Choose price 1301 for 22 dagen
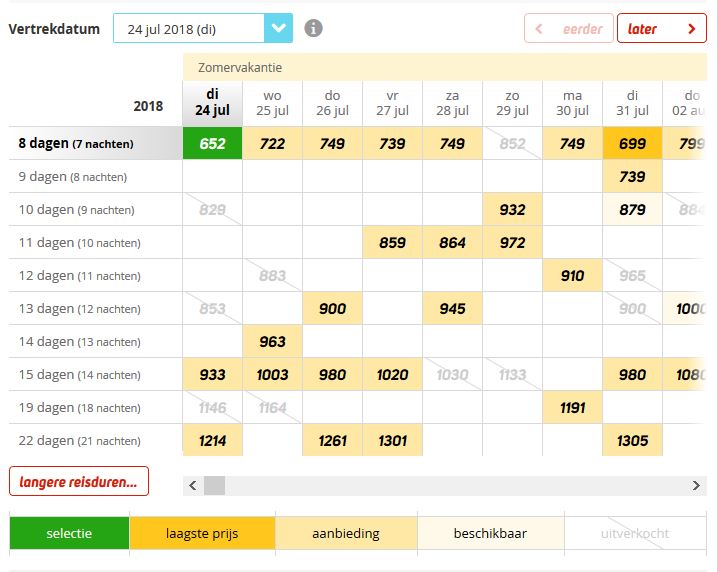The image size is (717, 572). pyautogui.click(x=392, y=440)
